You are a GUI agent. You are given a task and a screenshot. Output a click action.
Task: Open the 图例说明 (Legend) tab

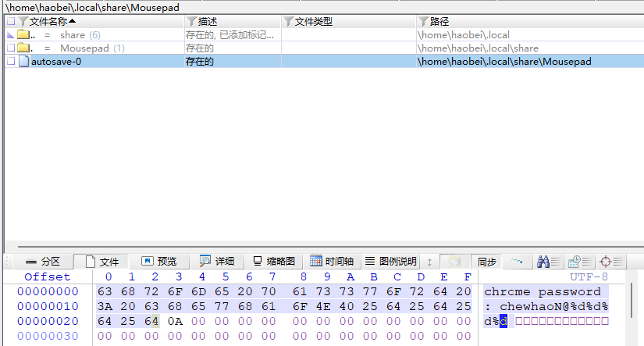click(390, 262)
